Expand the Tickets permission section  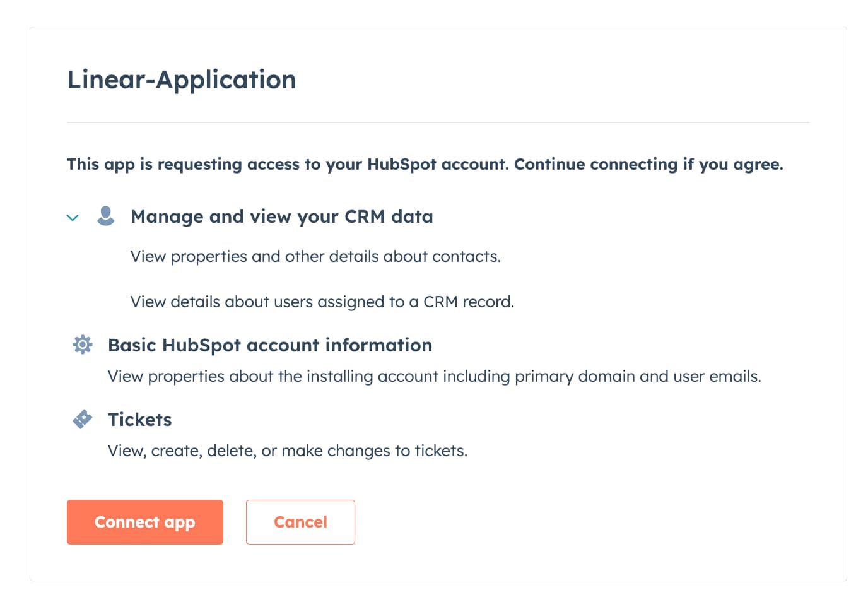coord(140,419)
